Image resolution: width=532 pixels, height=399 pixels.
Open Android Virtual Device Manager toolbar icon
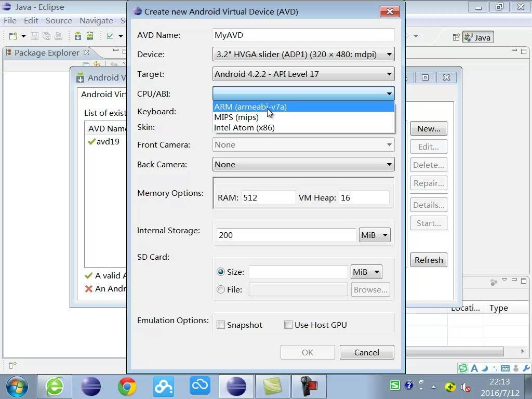[90, 36]
